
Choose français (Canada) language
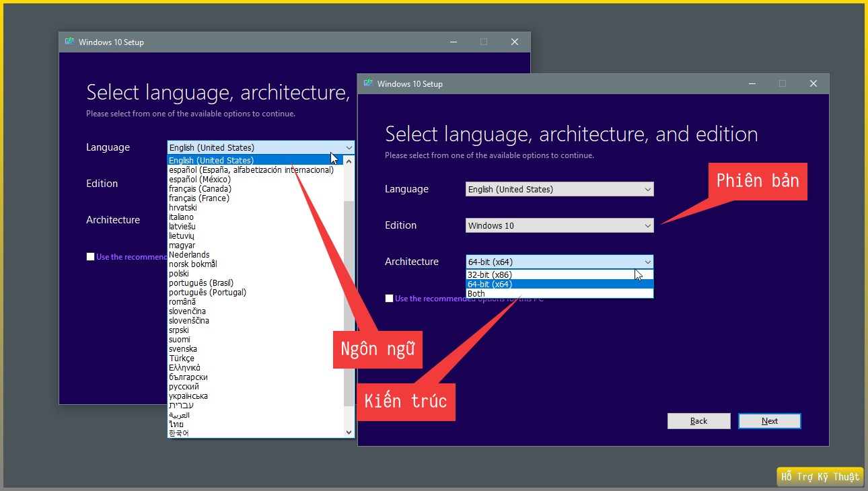pos(255,188)
